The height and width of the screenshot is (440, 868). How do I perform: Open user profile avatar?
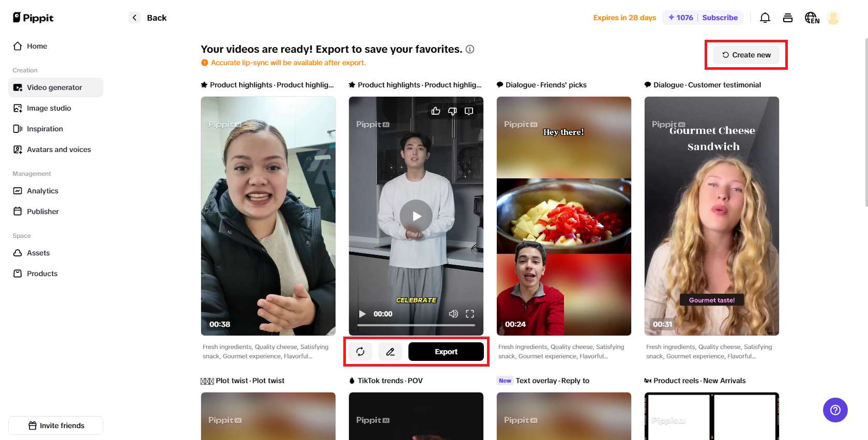coord(833,18)
